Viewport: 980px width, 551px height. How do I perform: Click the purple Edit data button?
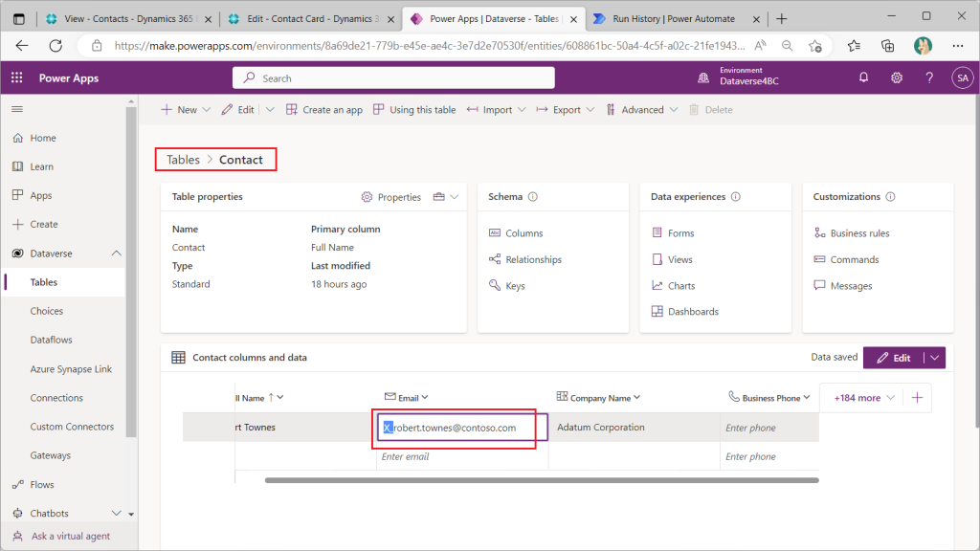(x=894, y=358)
